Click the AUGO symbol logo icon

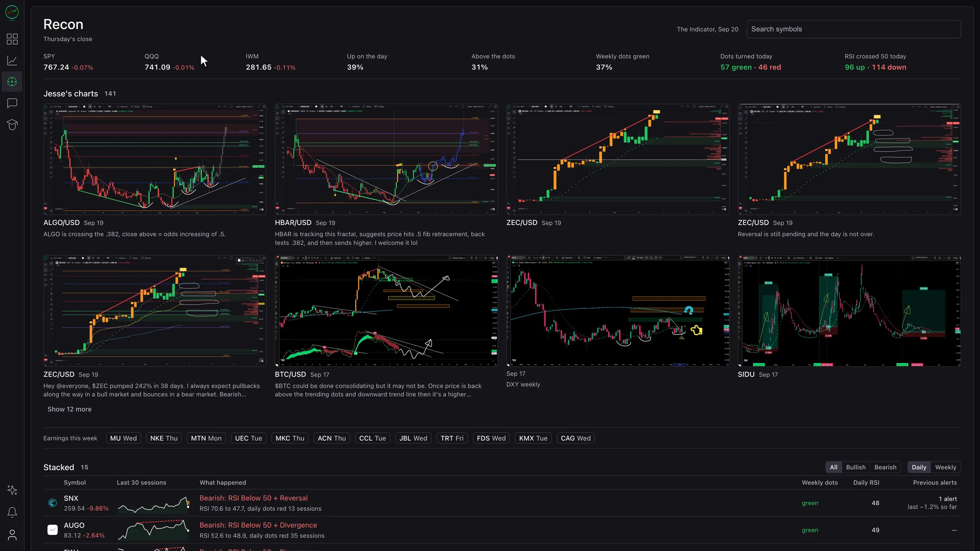(52, 530)
